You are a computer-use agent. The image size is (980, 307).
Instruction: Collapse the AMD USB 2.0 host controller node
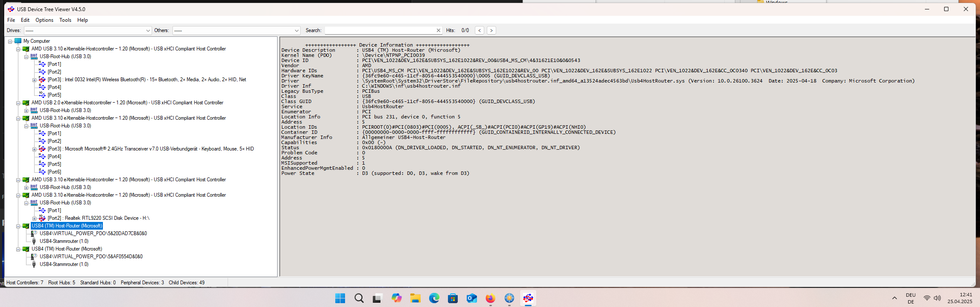coord(18,103)
